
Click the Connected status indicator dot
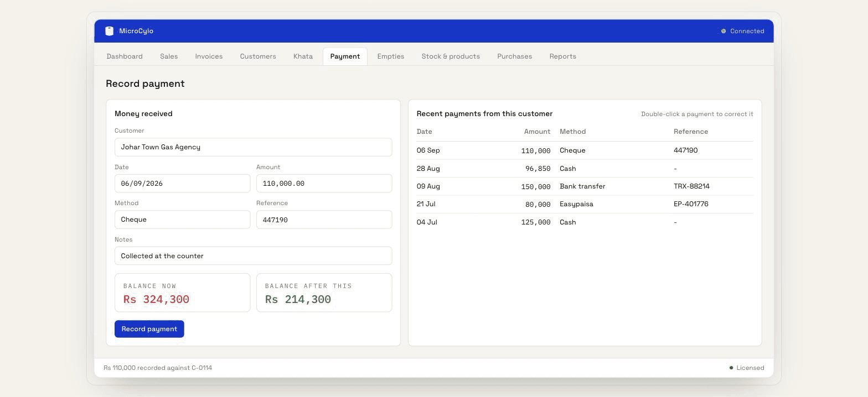point(723,31)
